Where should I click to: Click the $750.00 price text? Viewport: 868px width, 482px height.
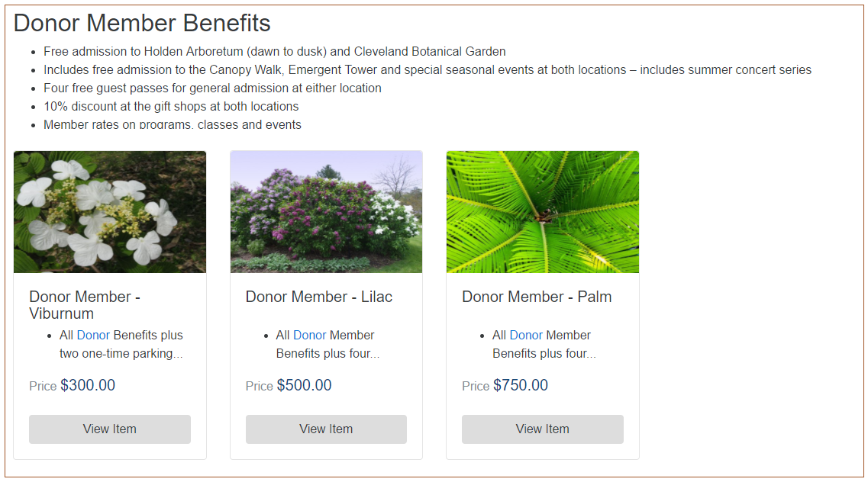(521, 385)
